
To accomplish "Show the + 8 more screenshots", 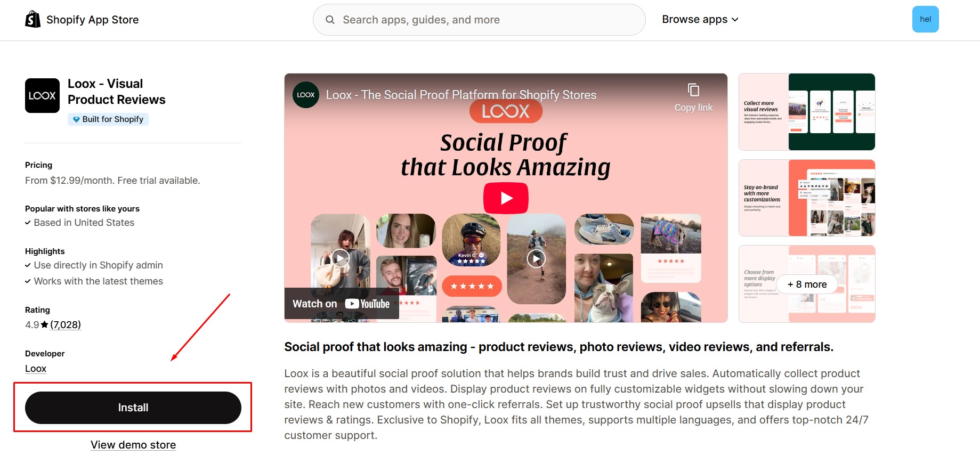I will pyautogui.click(x=807, y=284).
